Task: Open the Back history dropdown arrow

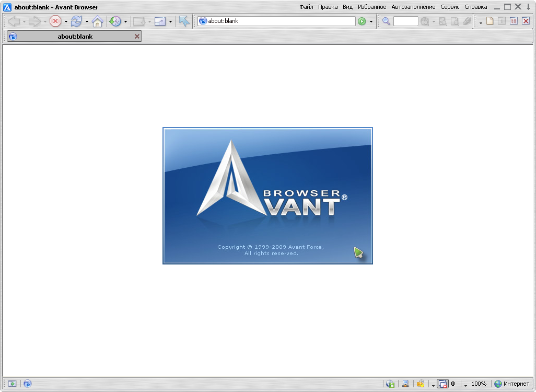Action: (24, 21)
